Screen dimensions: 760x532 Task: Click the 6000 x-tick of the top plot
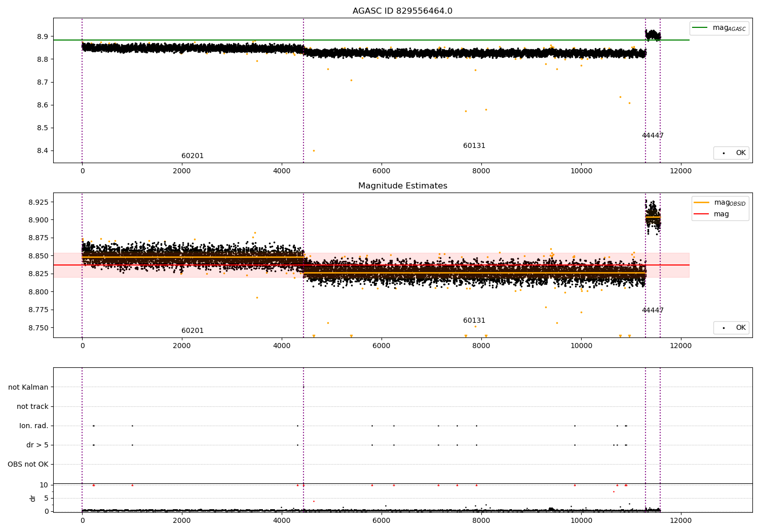tap(382, 171)
